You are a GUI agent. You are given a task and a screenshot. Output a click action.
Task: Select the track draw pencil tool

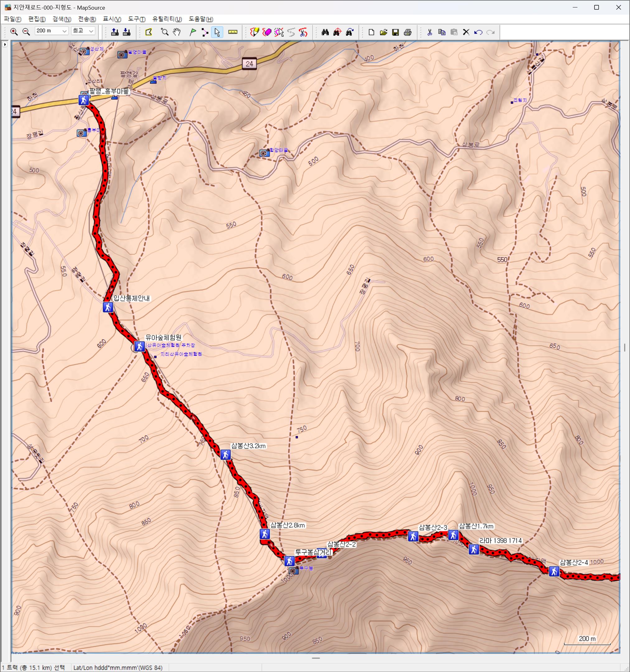pyautogui.click(x=254, y=32)
